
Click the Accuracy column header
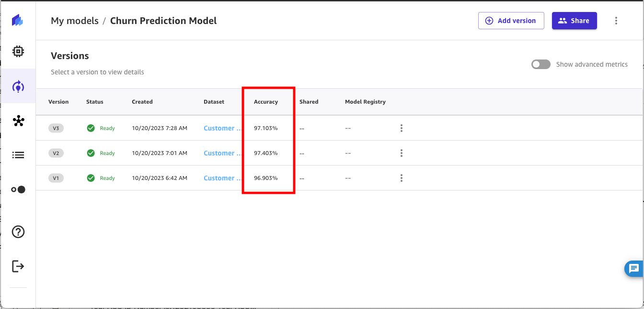pyautogui.click(x=266, y=102)
